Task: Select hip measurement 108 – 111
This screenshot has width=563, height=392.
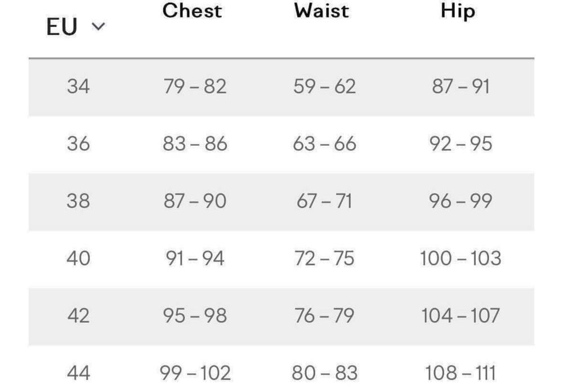Action: coord(461,373)
